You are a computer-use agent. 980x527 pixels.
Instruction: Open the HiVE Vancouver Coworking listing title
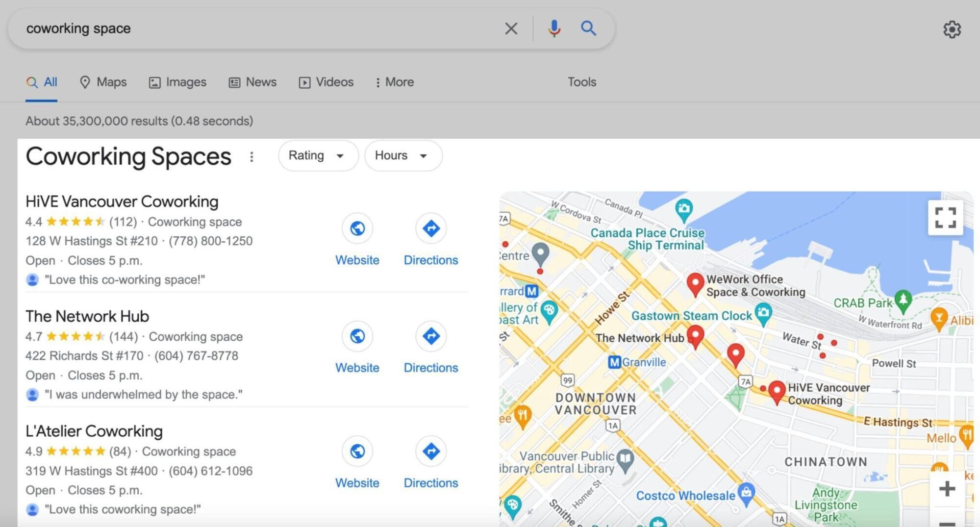pos(122,201)
